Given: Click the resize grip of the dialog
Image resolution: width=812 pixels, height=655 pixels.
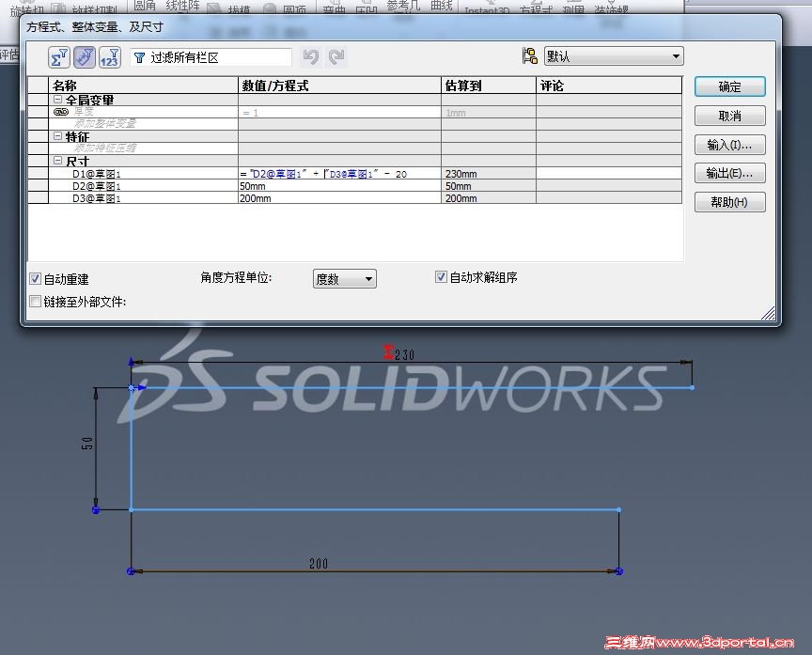Looking at the screenshot, I should pyautogui.click(x=769, y=313).
